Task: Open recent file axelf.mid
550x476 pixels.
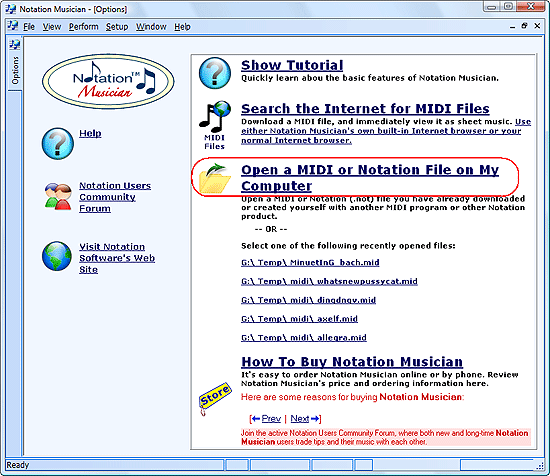Action: (x=299, y=319)
